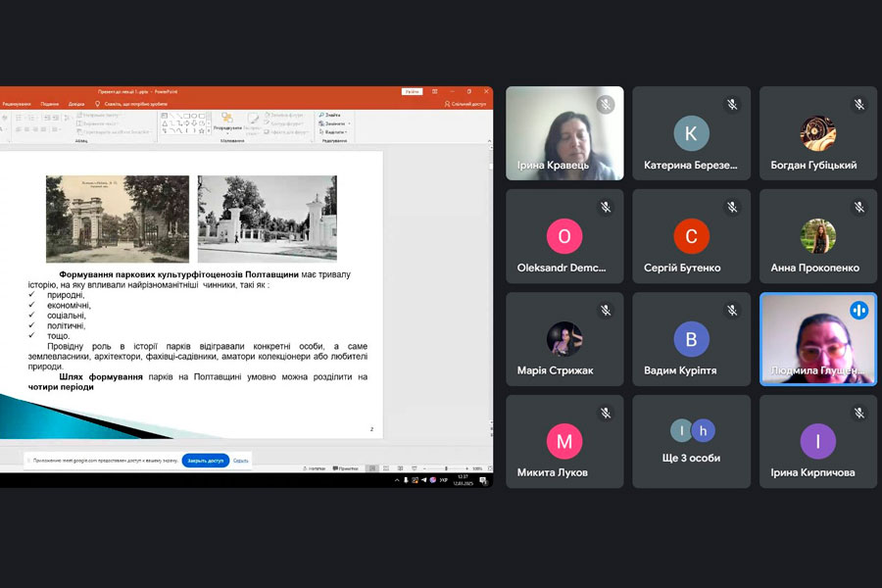Open the Help (Довідка) ribbon tab
Viewport: 882px width, 588px height.
(76, 103)
